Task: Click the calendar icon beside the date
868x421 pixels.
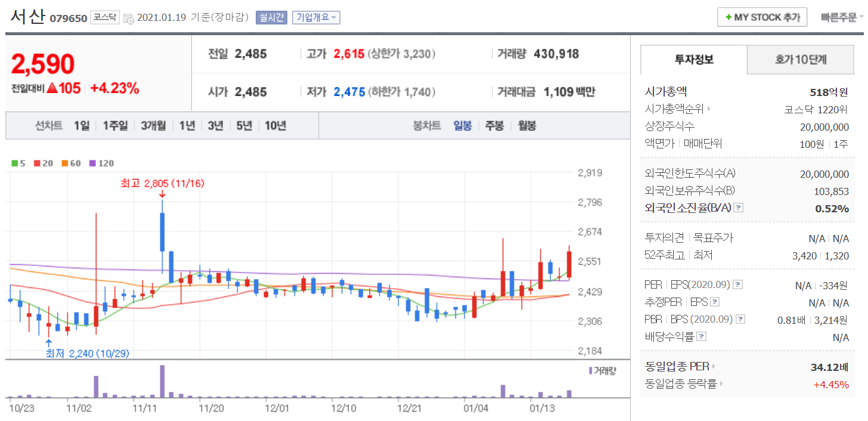Action: point(128,18)
